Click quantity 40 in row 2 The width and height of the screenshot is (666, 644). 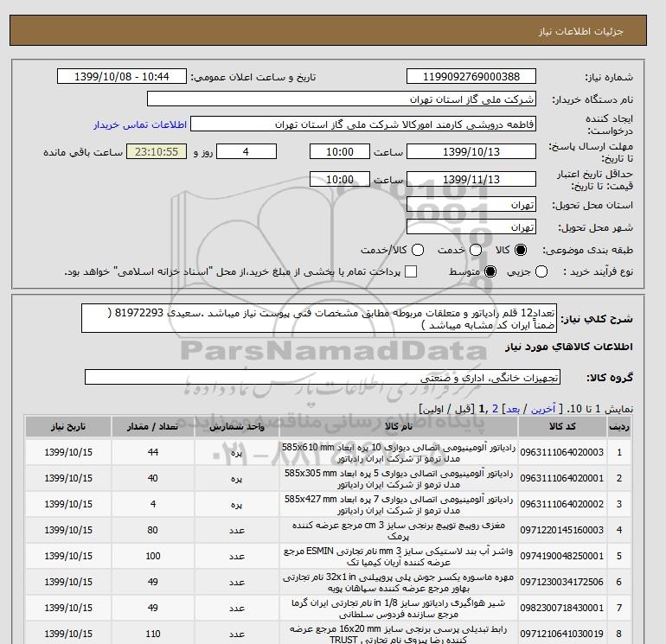pyautogui.click(x=153, y=478)
